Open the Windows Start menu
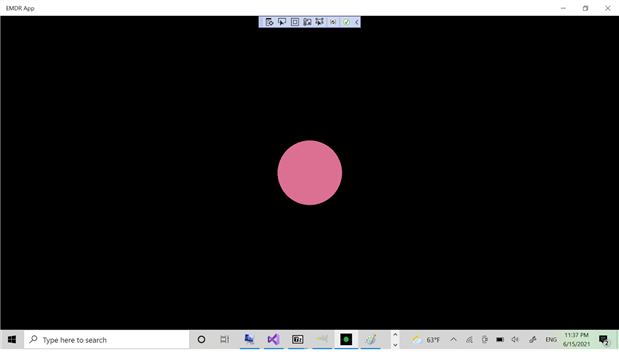 [12, 339]
